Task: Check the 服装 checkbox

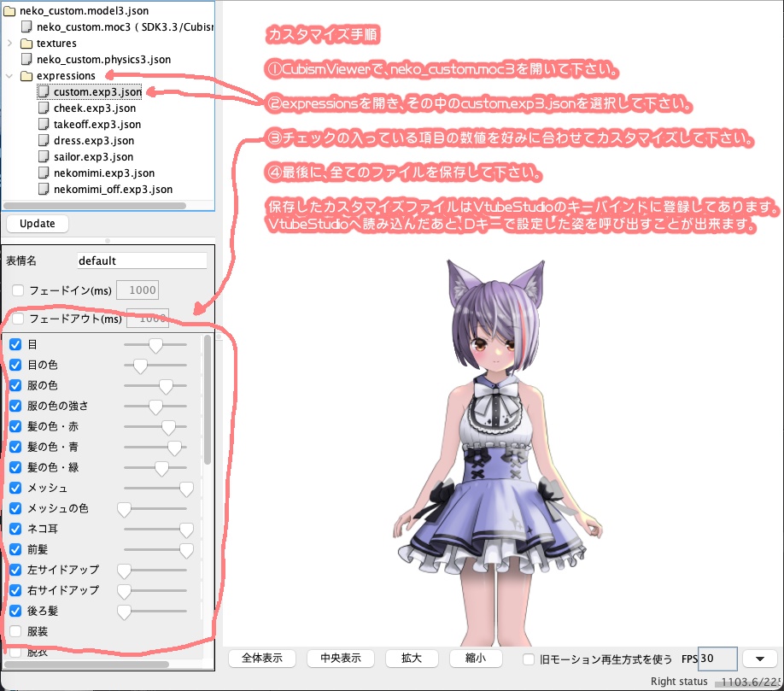Action: tap(15, 631)
